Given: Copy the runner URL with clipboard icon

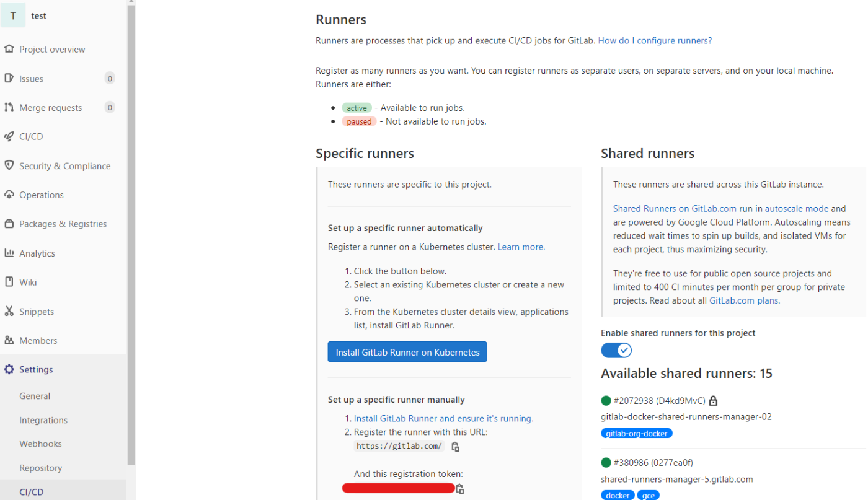Looking at the screenshot, I should [x=455, y=447].
